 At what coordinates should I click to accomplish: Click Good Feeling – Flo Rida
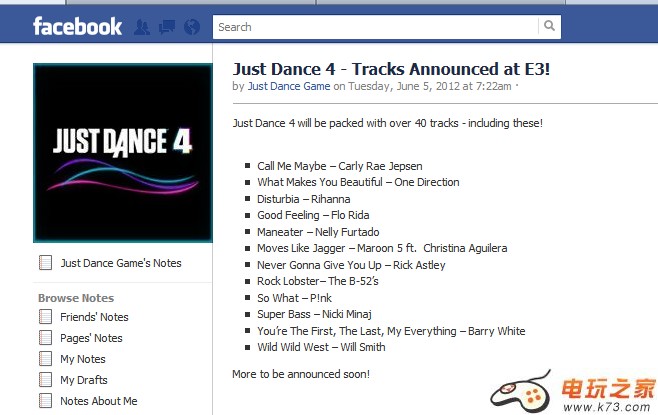click(x=313, y=215)
